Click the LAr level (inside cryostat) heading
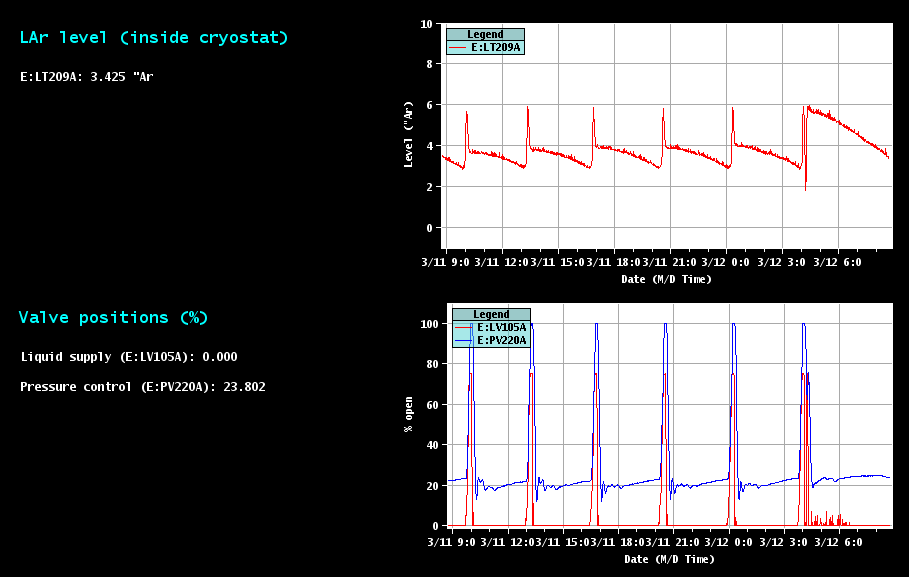 (154, 38)
